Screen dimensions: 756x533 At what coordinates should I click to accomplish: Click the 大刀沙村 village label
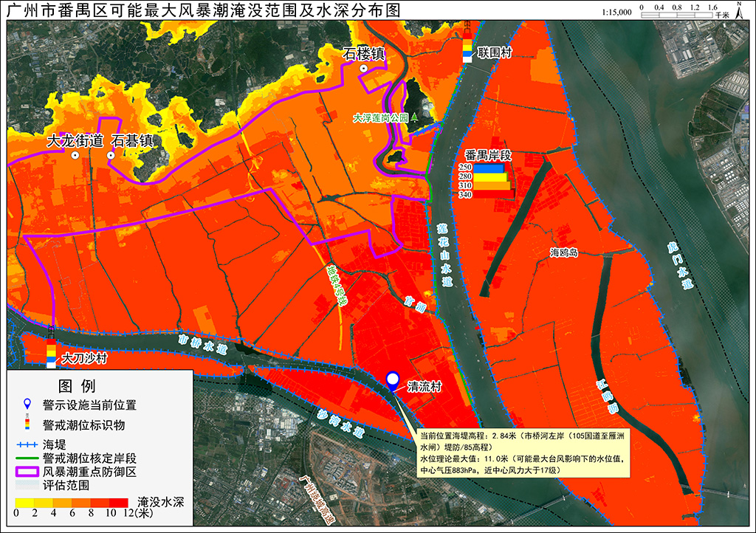[84, 358]
